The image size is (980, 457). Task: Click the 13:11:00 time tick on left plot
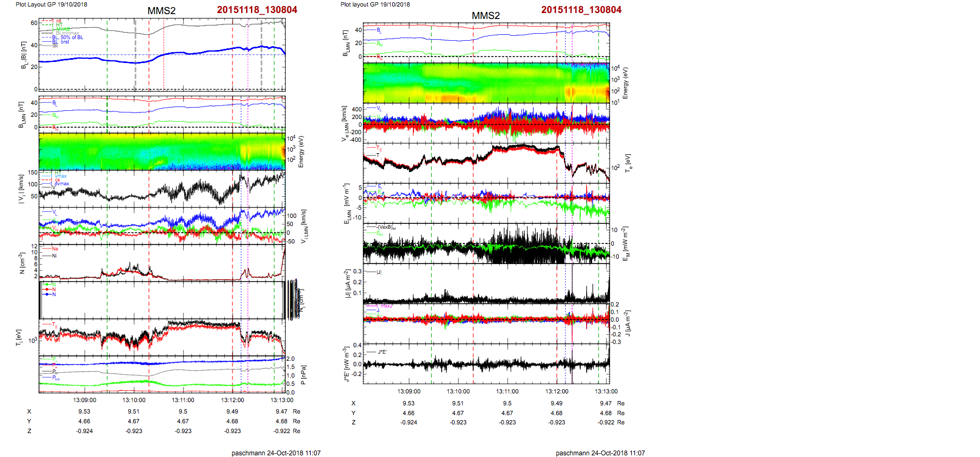pyautogui.click(x=183, y=400)
